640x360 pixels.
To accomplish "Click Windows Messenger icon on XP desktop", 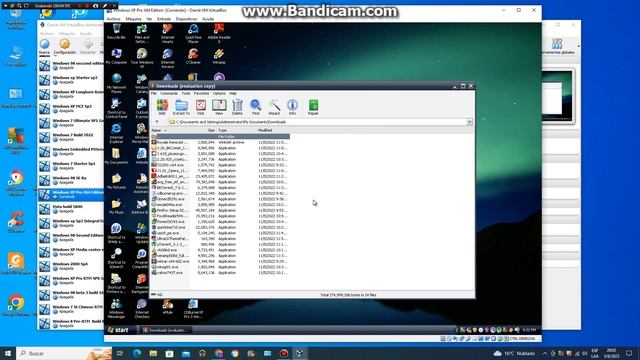I will (x=116, y=308).
